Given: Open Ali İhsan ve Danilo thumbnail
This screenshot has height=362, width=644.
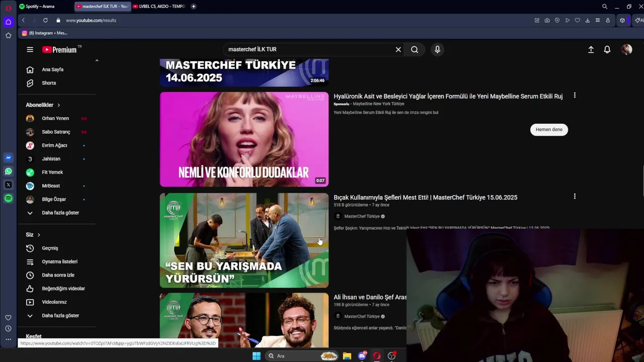Looking at the screenshot, I should (x=244, y=320).
